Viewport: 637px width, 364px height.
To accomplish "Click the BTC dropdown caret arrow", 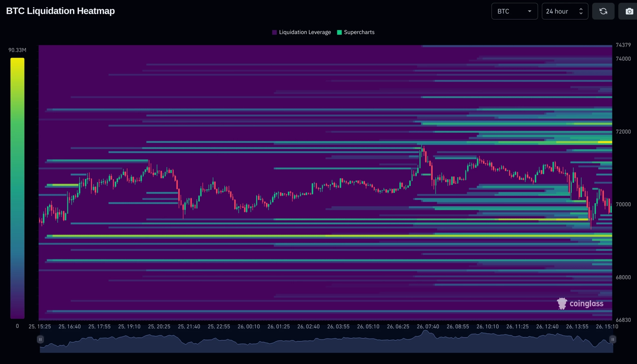I will [x=530, y=11].
